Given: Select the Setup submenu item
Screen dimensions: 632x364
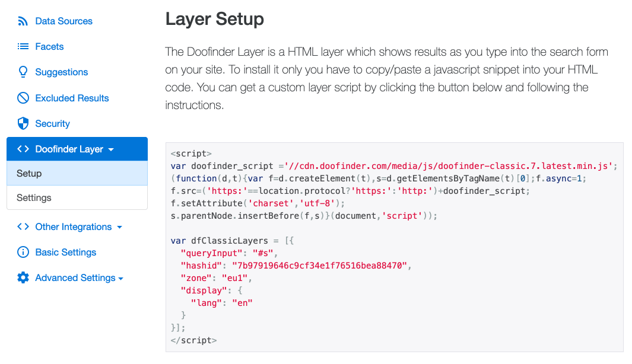Looking at the screenshot, I should [x=29, y=174].
